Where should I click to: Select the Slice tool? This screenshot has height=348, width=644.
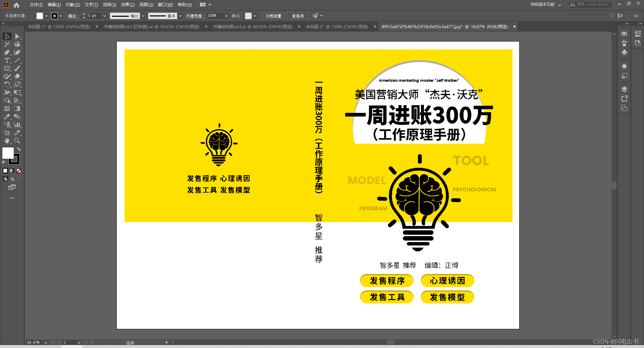click(17, 133)
